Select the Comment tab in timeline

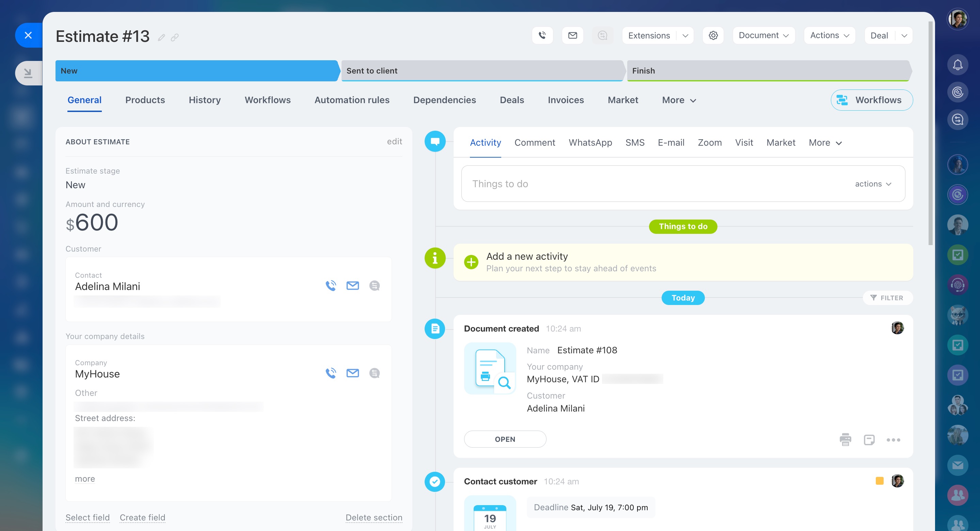(x=535, y=143)
